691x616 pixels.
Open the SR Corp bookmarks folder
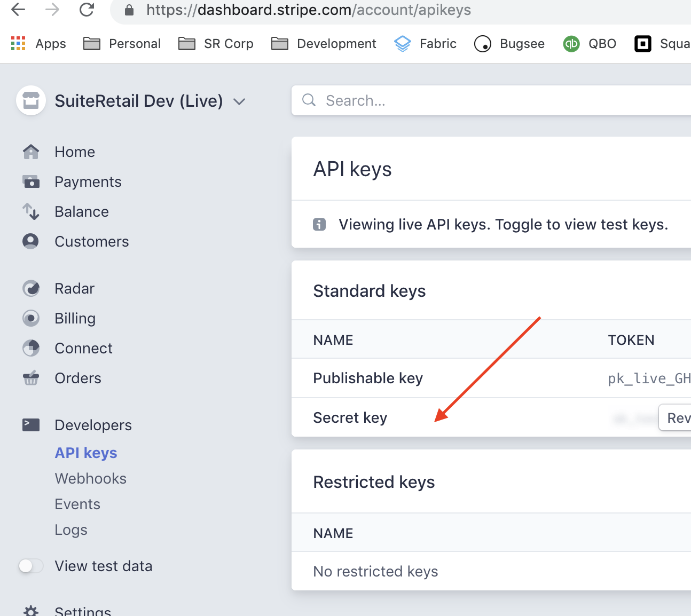coord(216,44)
